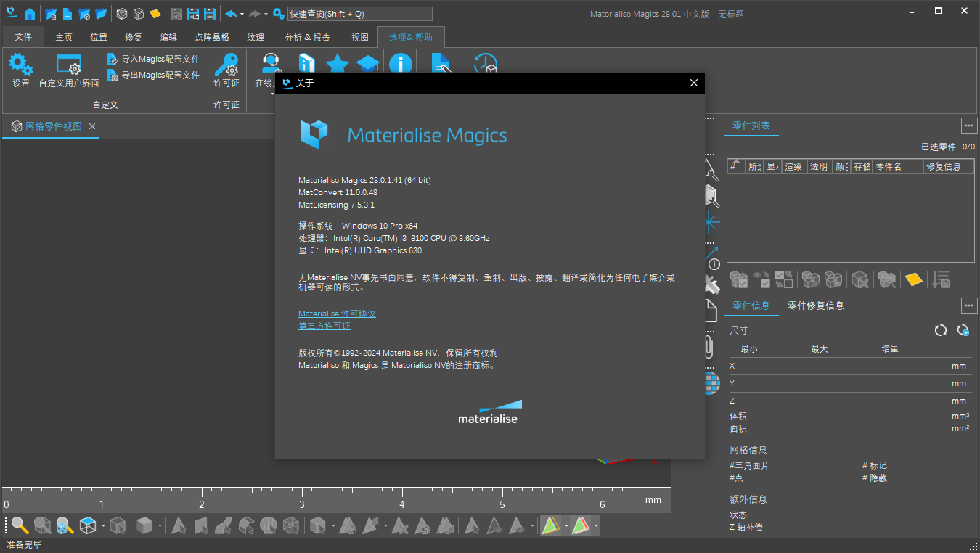Toggle the part visibility eye icon in part list toolbar
The height and width of the screenshot is (553, 980).
point(761,279)
